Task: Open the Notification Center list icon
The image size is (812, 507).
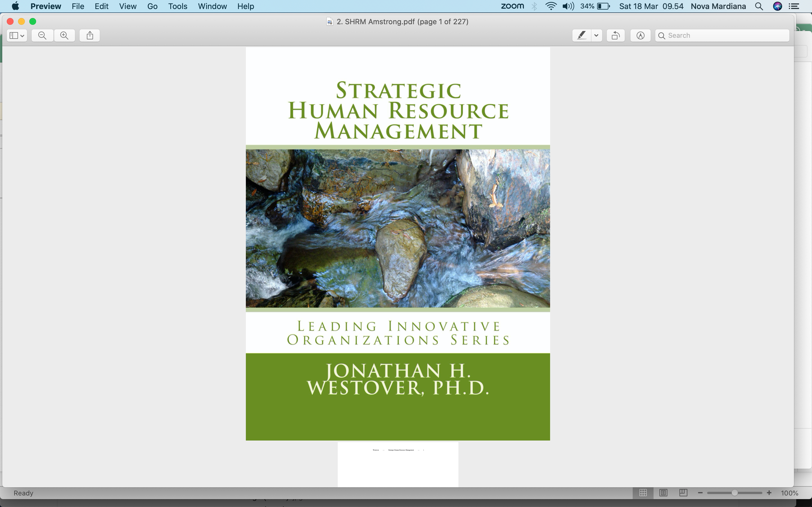Action: pyautogui.click(x=794, y=6)
